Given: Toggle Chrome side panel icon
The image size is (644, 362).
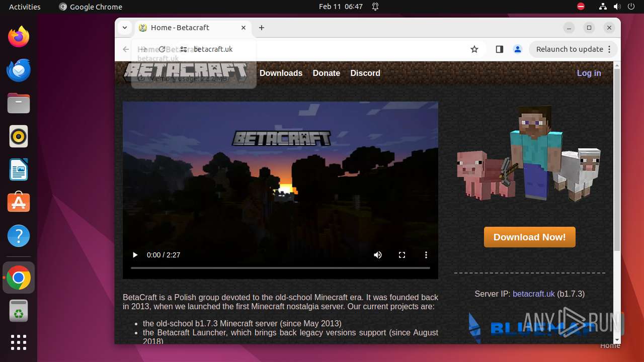Looking at the screenshot, I should click(499, 49).
